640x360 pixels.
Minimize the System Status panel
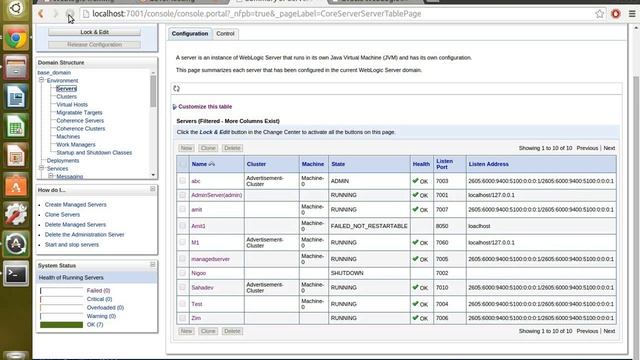153,264
